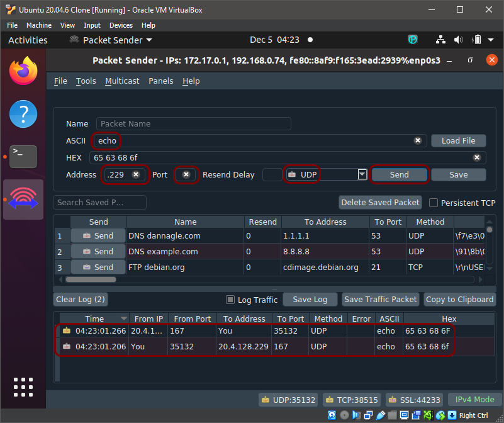The width and height of the screenshot is (504, 423).
Task: Click the UDP:35132 status button
Action: (x=288, y=400)
